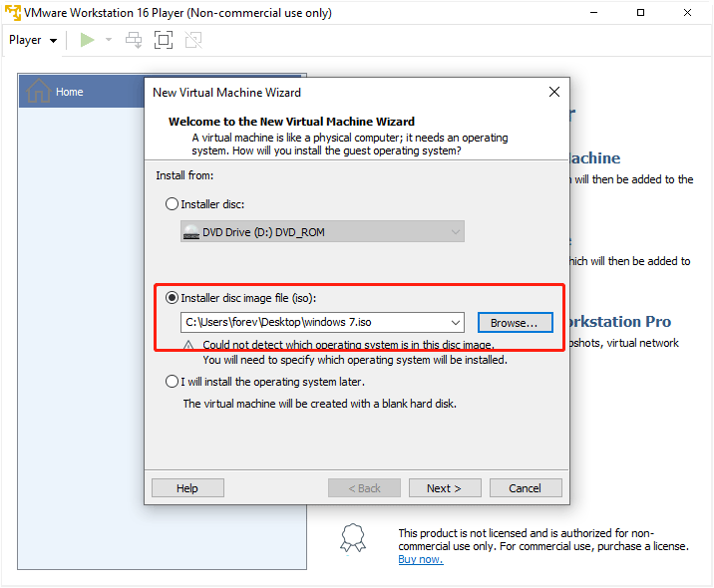Viewport: 714px width, 588px height.
Task: Click the DVD drive disc icon
Action: (x=191, y=232)
